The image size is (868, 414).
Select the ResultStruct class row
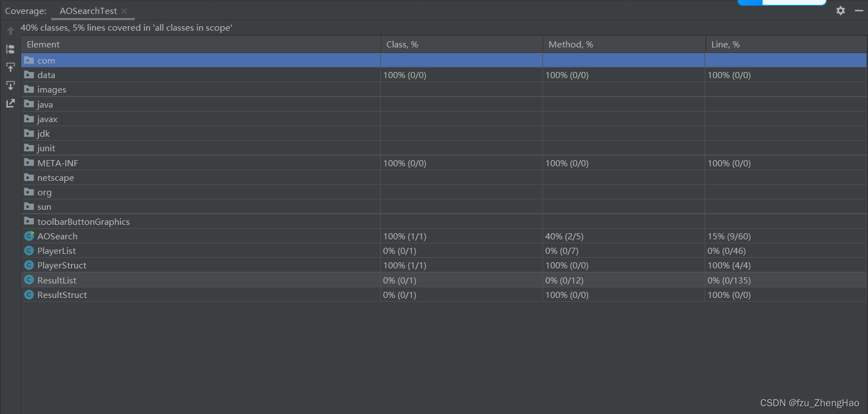point(444,295)
